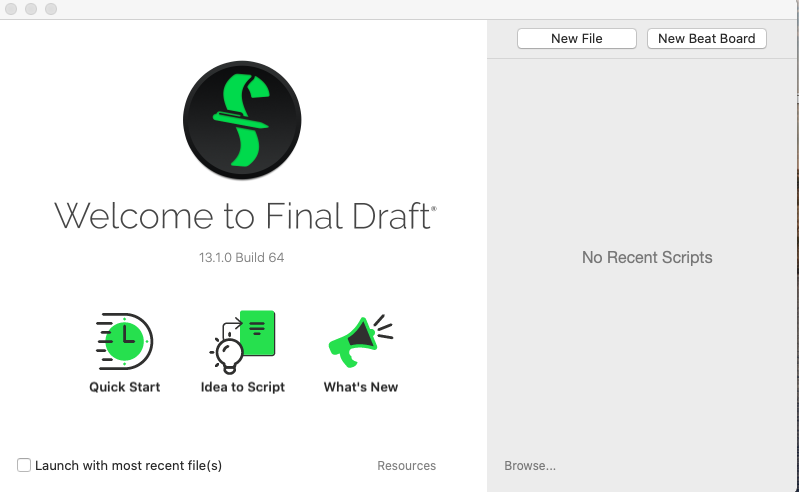This screenshot has width=799, height=492.
Task: Click the Launch with most recent file(s) label
Action: pos(128,465)
